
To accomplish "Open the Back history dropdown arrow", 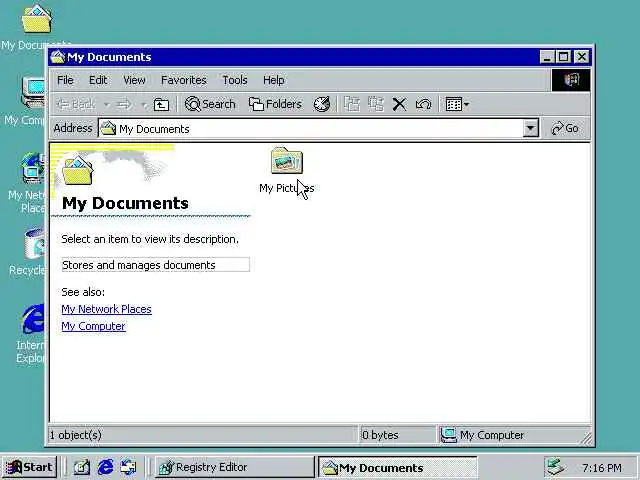I will point(106,105).
